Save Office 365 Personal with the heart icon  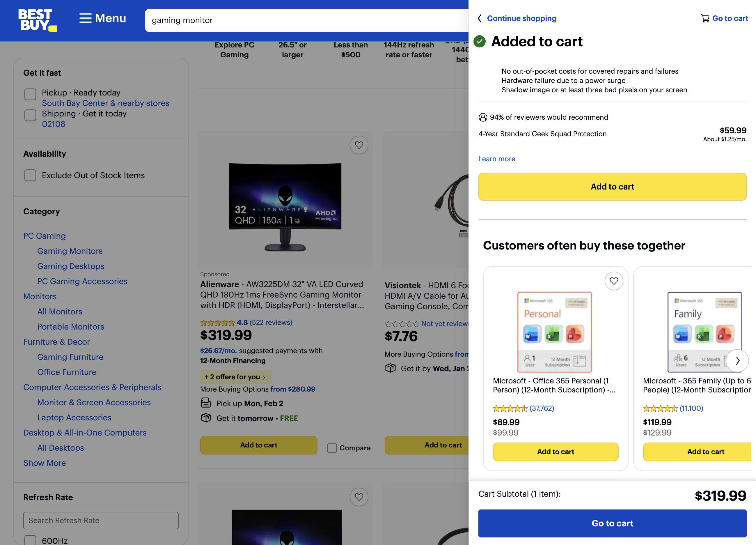pos(614,281)
